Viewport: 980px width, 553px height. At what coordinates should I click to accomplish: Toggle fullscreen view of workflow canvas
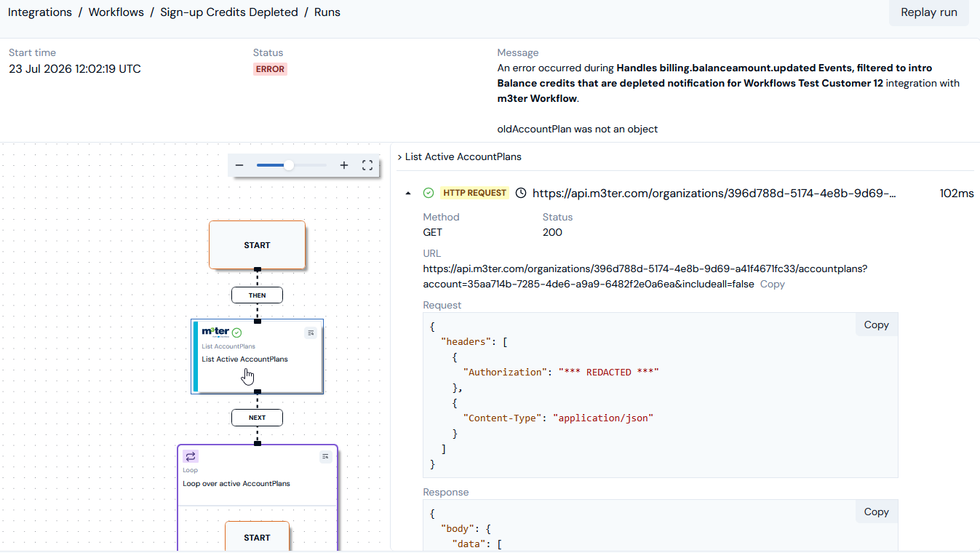(x=367, y=166)
